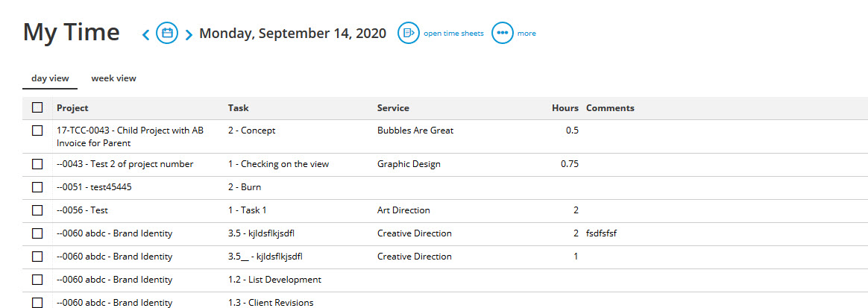The image size is (868, 308).
Task: Click the date 'Monday, September 14, 2020'
Action: (x=293, y=34)
